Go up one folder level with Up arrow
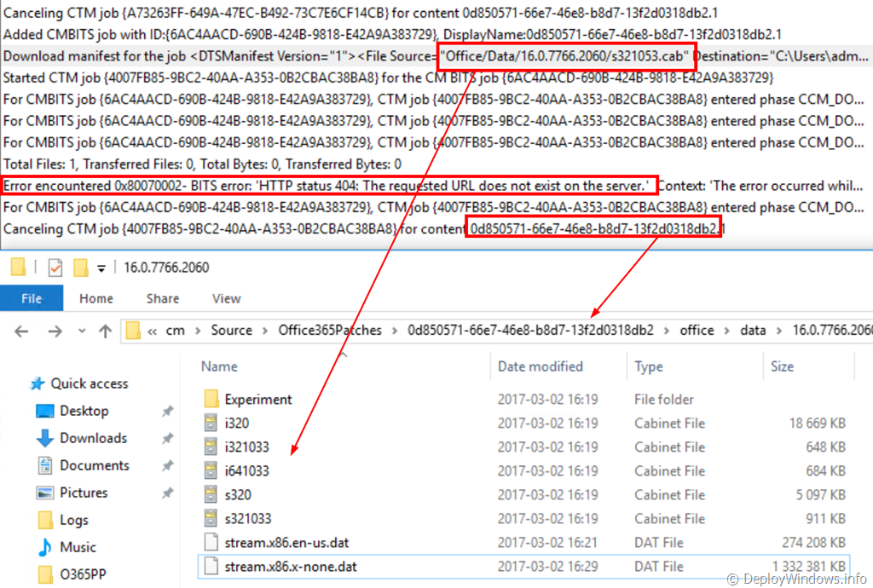This screenshot has width=873, height=588. 105,331
